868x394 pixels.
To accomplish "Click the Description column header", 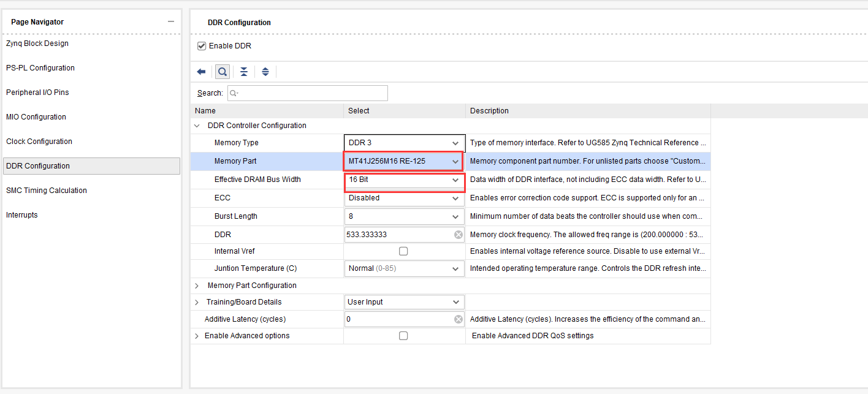I will coord(588,111).
